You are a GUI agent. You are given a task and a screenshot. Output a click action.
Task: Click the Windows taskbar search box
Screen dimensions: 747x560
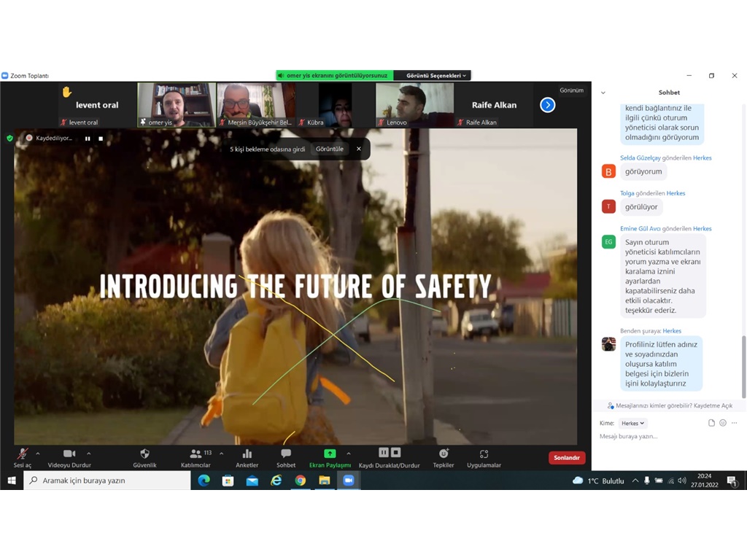click(107, 481)
